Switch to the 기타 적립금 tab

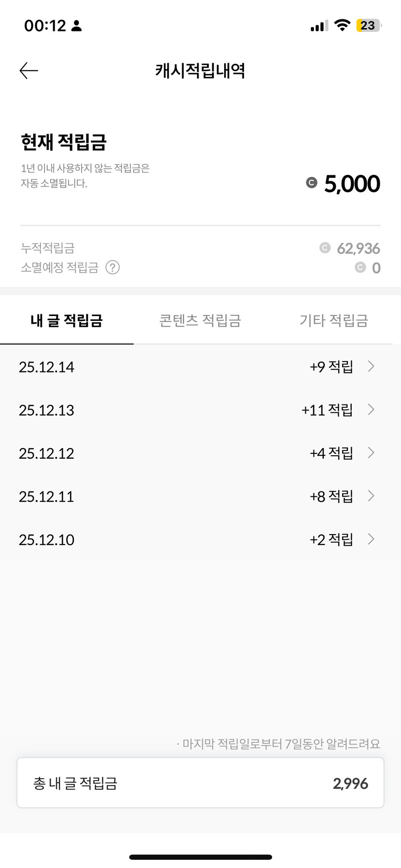click(x=334, y=320)
